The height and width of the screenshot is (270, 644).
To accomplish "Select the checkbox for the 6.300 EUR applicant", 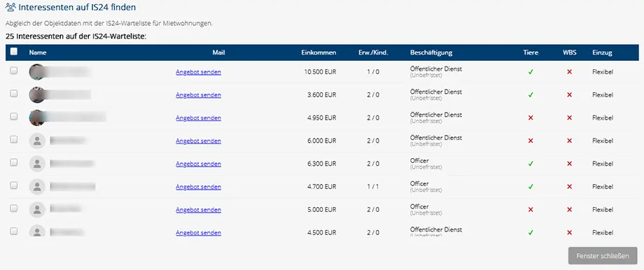I will [x=13, y=162].
